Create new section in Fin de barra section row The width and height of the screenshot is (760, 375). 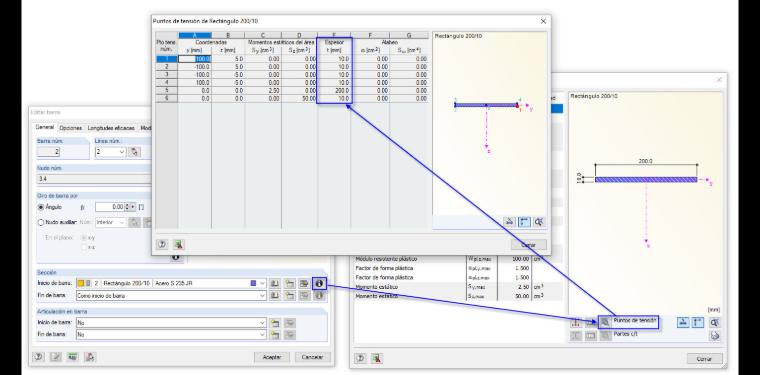click(x=289, y=295)
